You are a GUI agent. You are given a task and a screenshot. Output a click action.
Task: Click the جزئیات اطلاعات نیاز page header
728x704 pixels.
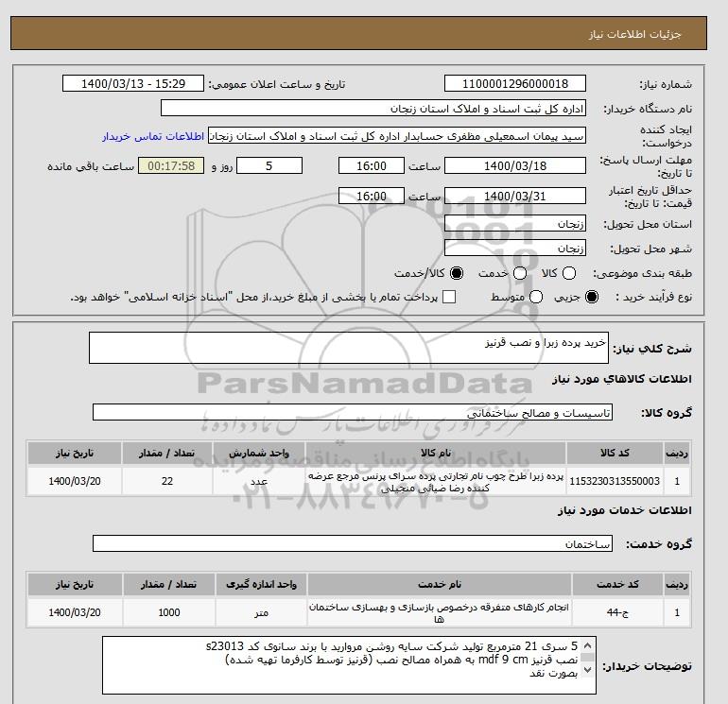point(634,34)
